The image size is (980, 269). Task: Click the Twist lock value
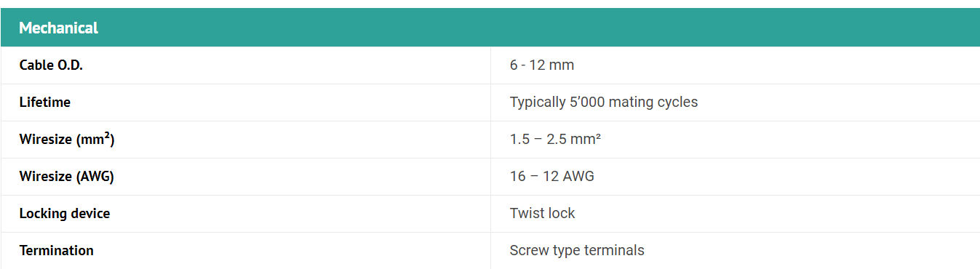[x=542, y=214]
